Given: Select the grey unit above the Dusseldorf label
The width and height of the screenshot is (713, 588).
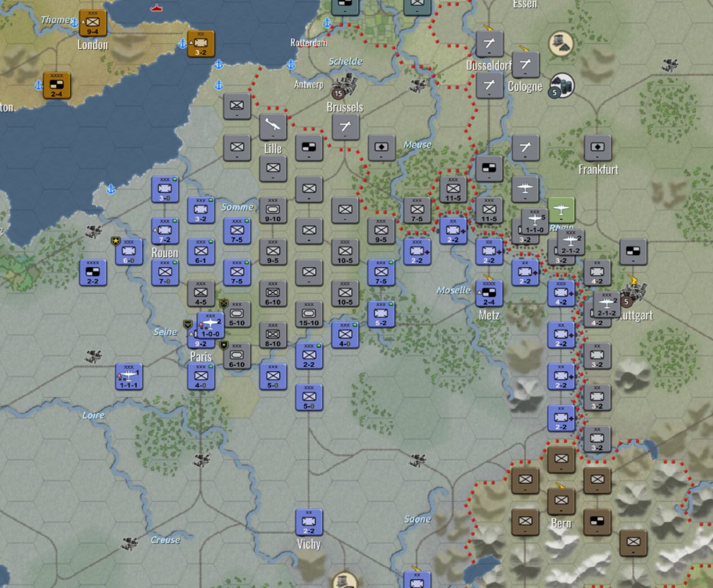Looking at the screenshot, I should point(489,44).
